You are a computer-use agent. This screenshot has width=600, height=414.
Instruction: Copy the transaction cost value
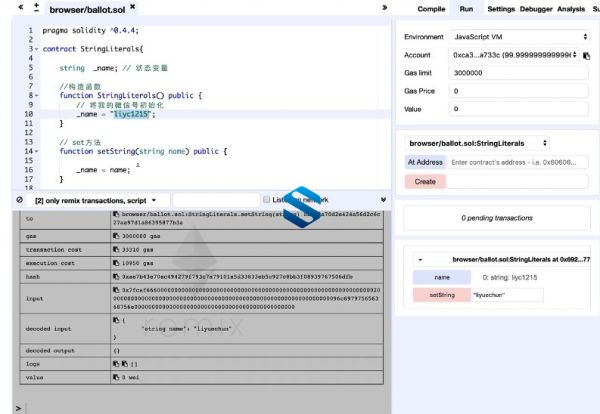pos(116,249)
